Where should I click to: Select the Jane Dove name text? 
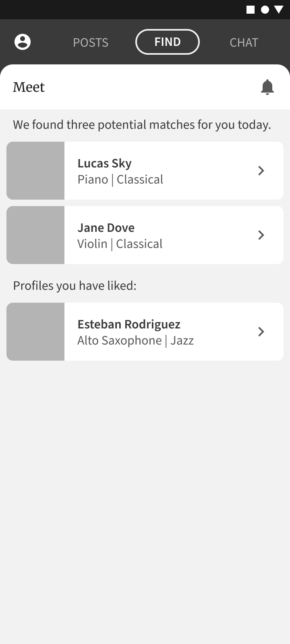pyautogui.click(x=106, y=228)
